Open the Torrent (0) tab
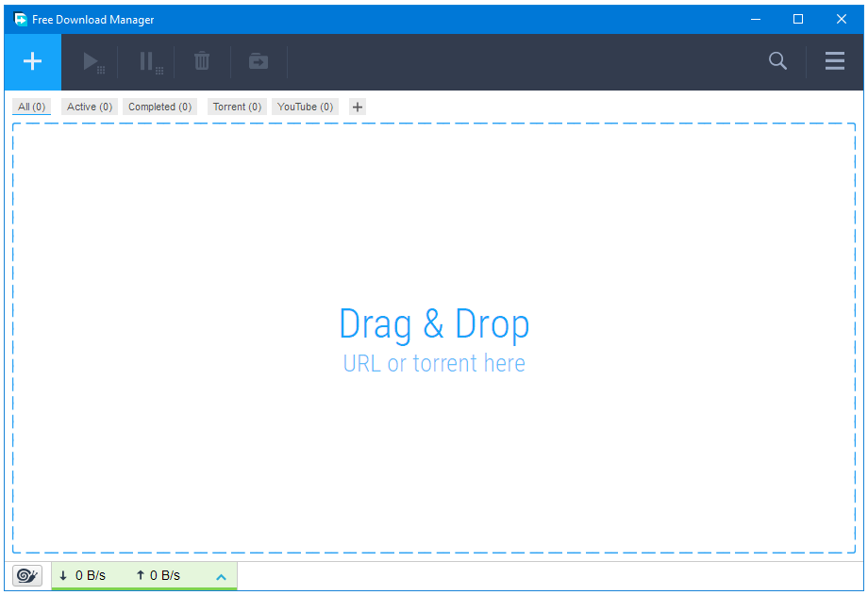This screenshot has width=868, height=595. coord(237,107)
